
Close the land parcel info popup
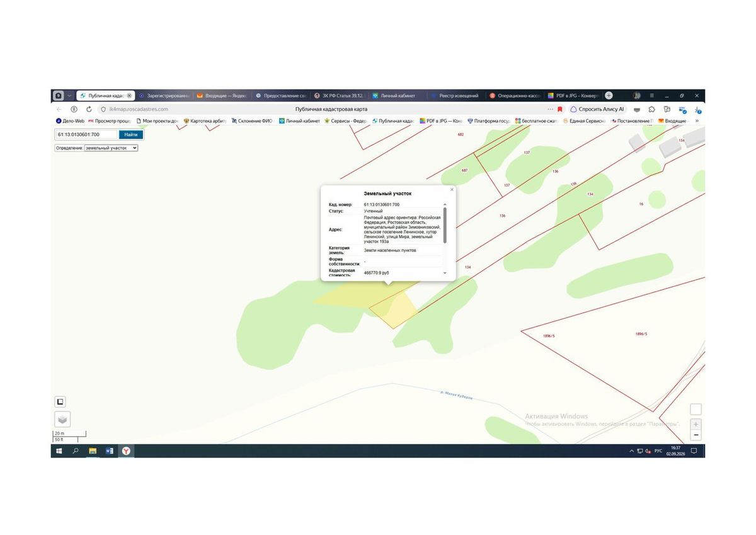point(452,189)
